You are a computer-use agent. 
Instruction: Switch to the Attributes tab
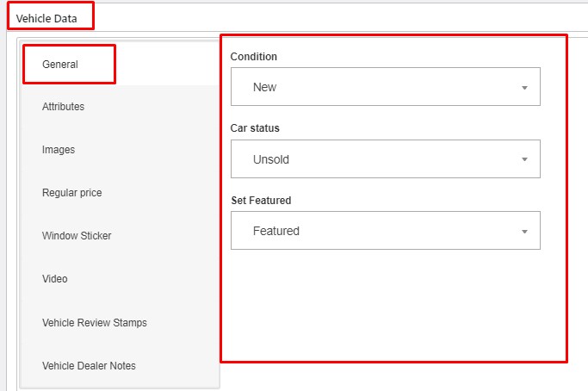coord(63,107)
